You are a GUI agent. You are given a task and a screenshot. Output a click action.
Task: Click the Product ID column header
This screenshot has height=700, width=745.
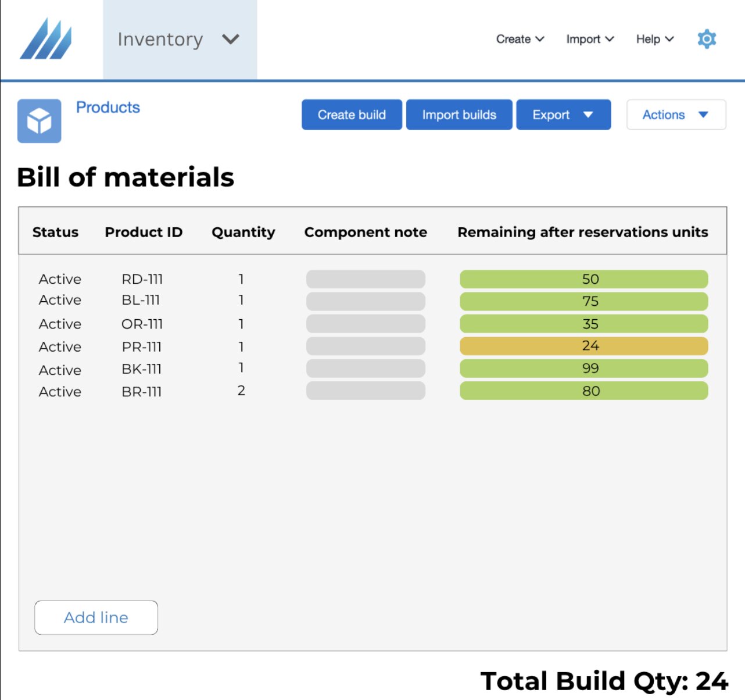click(x=144, y=232)
